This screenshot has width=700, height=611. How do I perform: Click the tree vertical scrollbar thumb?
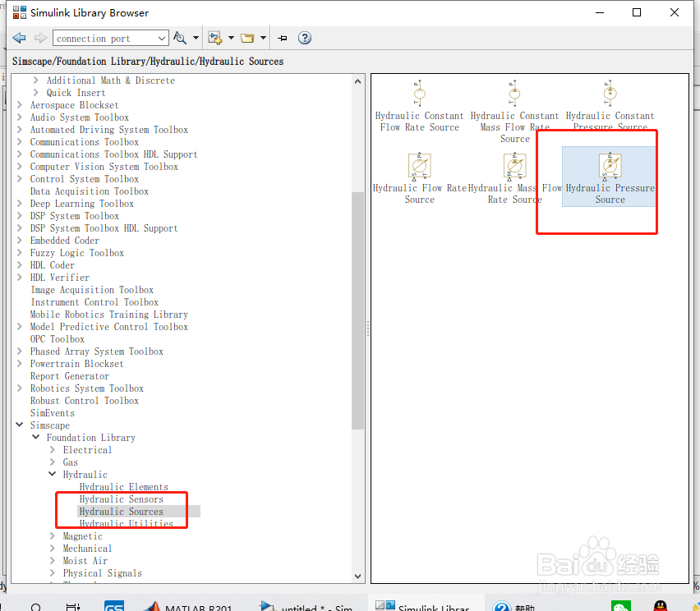click(357, 310)
